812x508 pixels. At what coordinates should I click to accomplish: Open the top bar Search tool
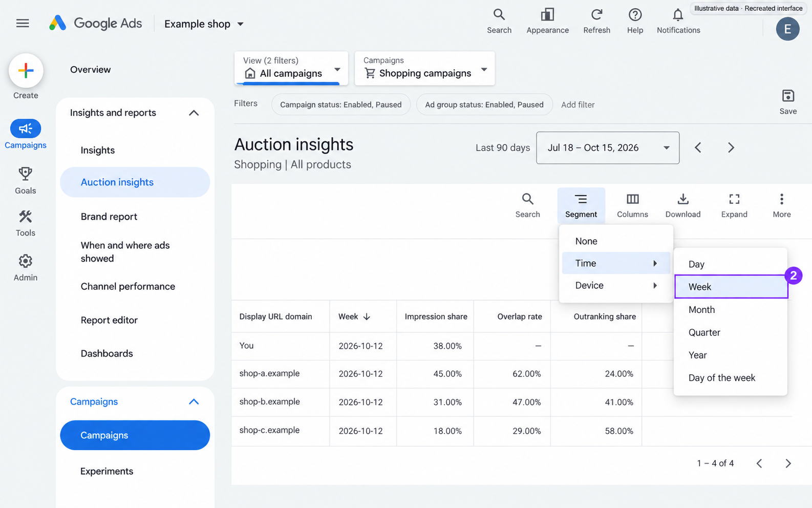click(499, 22)
